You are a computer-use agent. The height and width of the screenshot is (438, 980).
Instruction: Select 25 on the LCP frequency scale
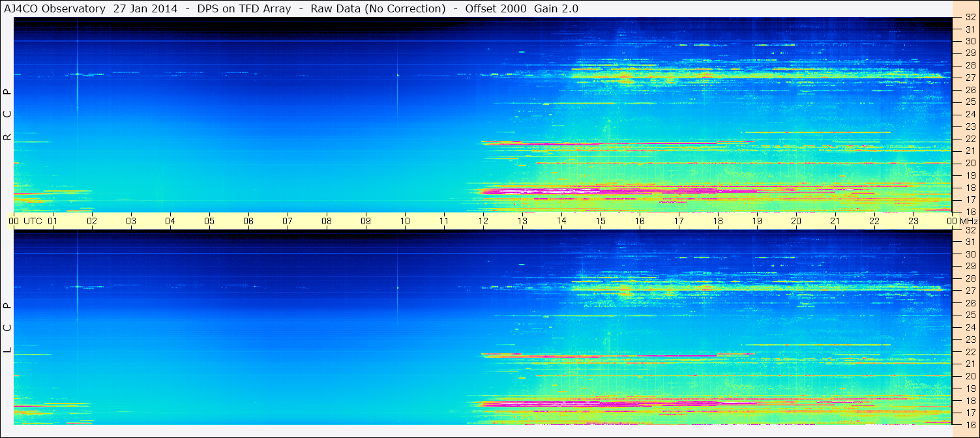click(x=970, y=315)
